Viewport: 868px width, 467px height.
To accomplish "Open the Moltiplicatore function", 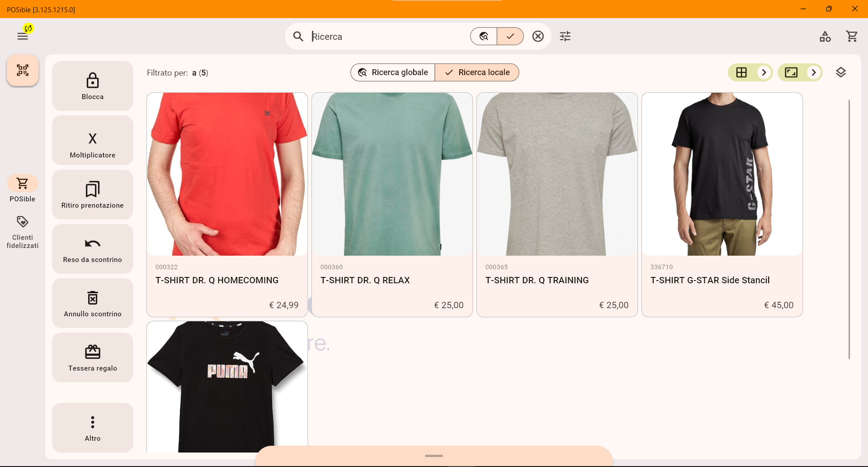I will (x=93, y=140).
